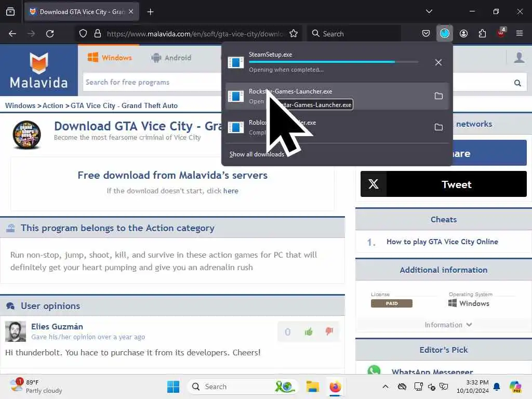Open the Windows Start menu
The height and width of the screenshot is (399, 532).
[x=173, y=387]
